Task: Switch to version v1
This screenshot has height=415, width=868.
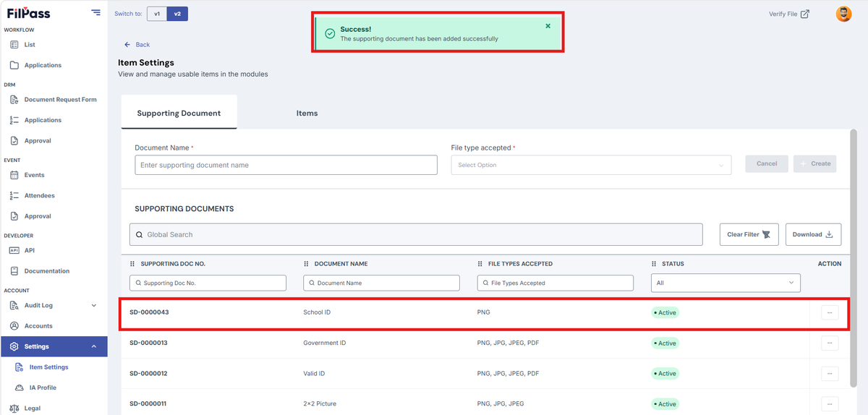Action: pyautogui.click(x=157, y=14)
